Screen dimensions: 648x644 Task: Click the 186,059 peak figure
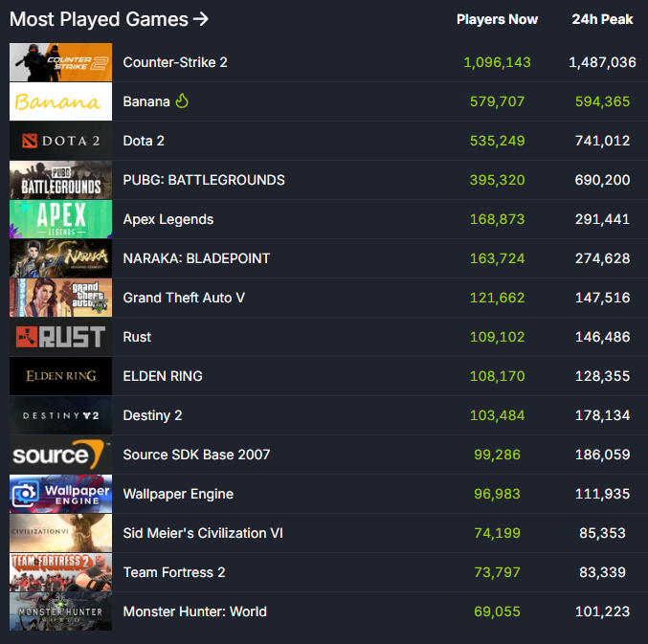pos(602,455)
